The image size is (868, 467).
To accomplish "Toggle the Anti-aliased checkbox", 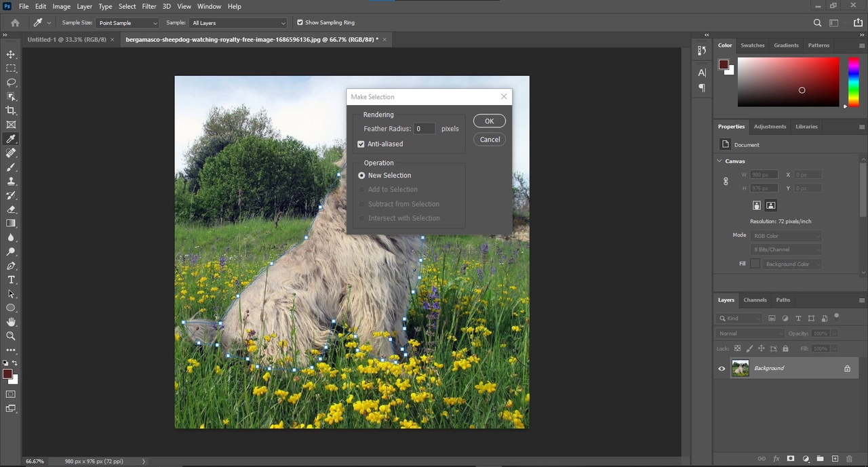I will (x=361, y=144).
